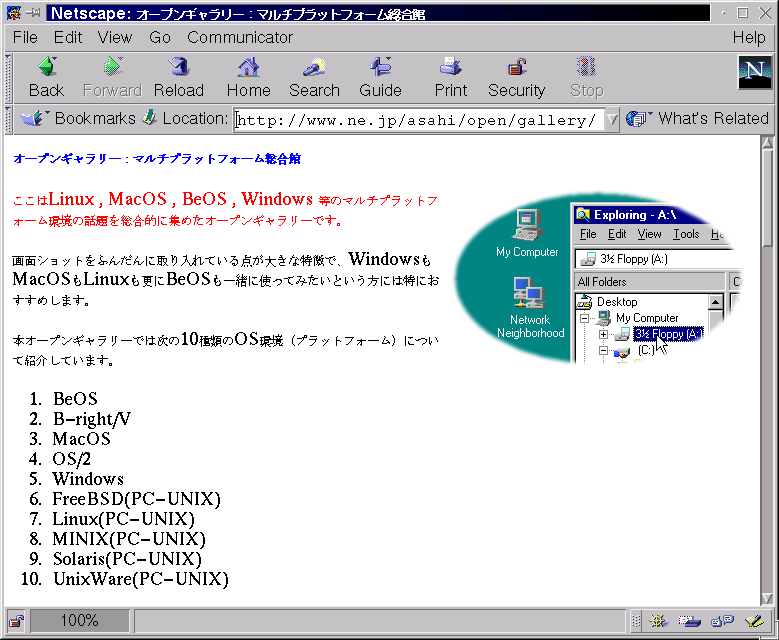This screenshot has width=779, height=640.
Task: Click the 100% progress indicator
Action: [79, 621]
